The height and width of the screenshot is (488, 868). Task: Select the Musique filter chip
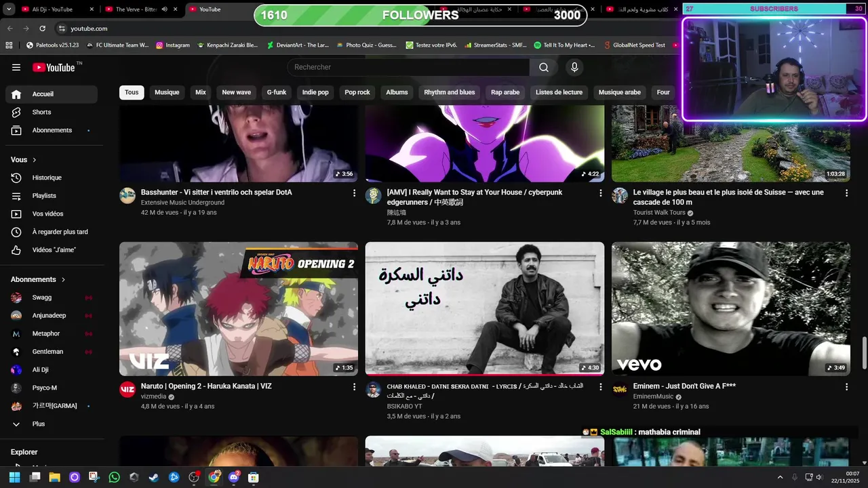click(167, 92)
